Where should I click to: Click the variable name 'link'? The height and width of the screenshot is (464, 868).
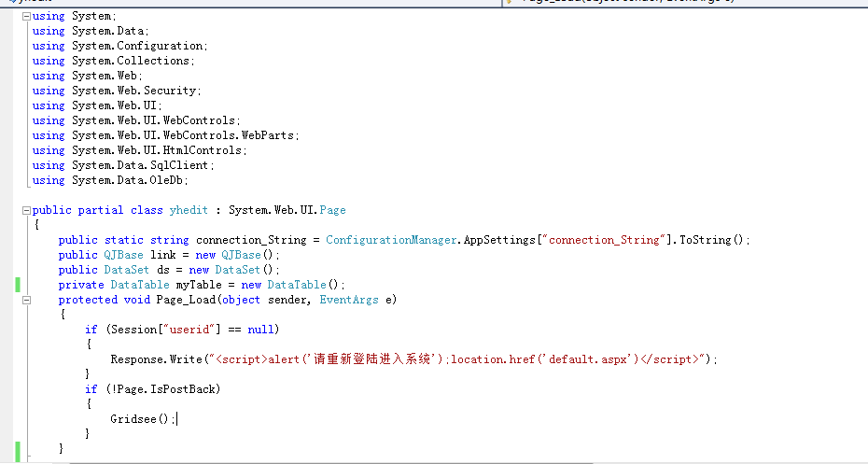click(162, 255)
